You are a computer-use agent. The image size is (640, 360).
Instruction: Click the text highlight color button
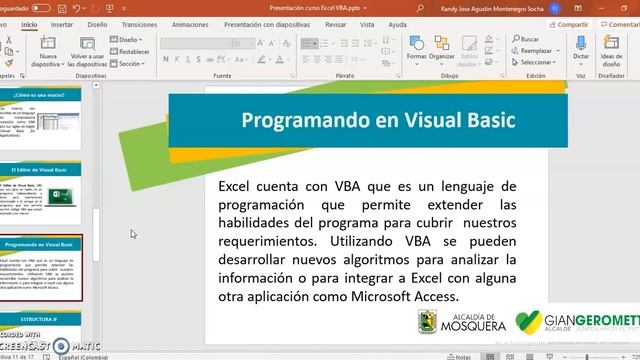[261, 60]
